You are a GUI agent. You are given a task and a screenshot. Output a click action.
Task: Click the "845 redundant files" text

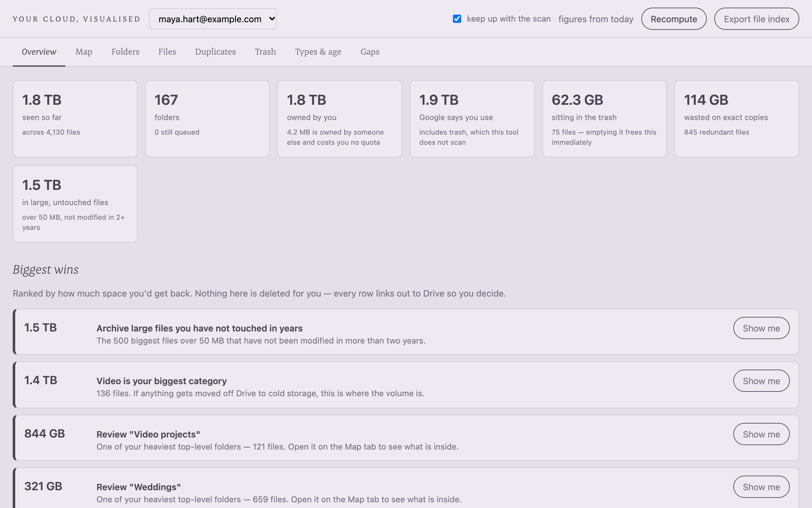click(717, 132)
